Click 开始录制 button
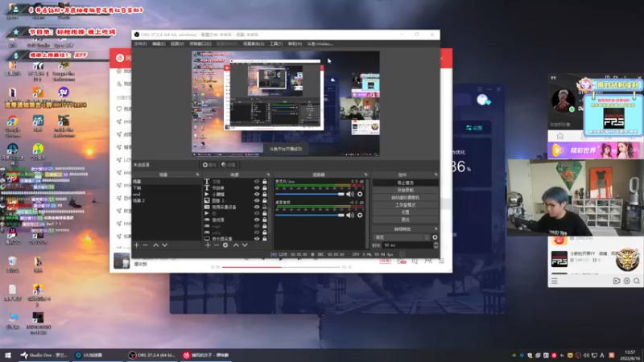The width and height of the screenshot is (644, 362). (406, 190)
